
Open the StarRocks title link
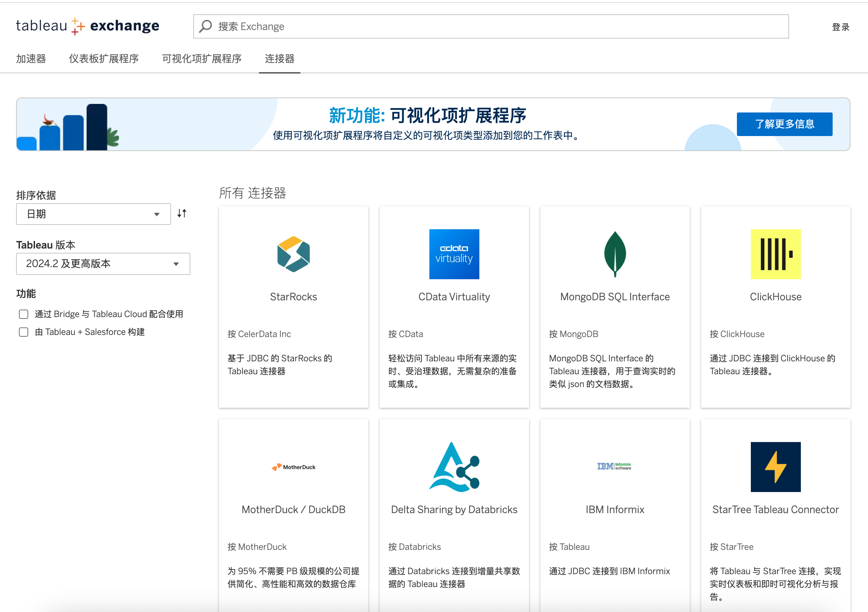[293, 297]
